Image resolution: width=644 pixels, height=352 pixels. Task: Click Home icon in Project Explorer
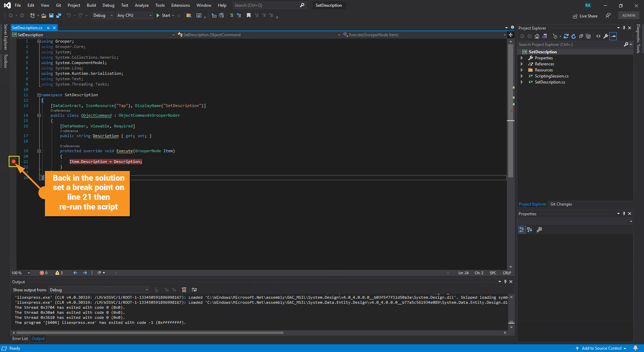click(537, 36)
